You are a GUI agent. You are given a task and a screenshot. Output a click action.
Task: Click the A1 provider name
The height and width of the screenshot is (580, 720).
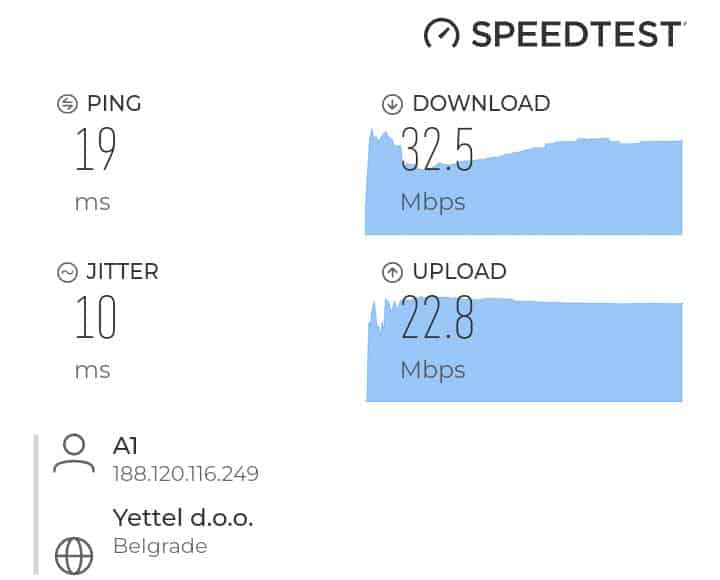click(125, 446)
